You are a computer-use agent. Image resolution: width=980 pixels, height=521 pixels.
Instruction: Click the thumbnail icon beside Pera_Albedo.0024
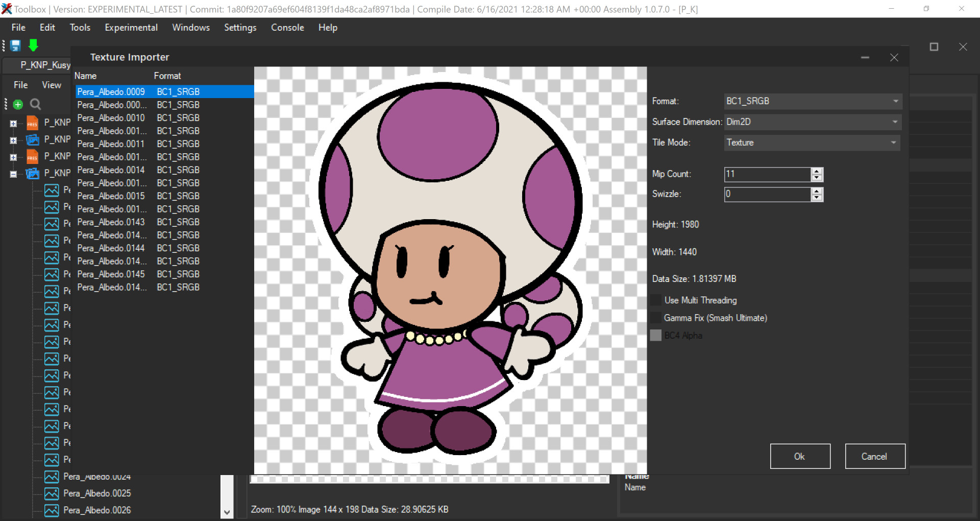[x=53, y=477]
